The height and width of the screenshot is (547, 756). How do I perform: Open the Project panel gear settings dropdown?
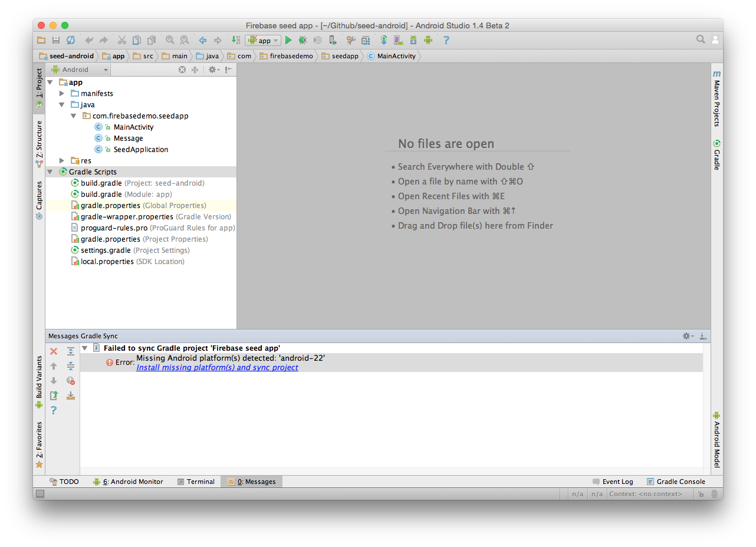coord(213,70)
